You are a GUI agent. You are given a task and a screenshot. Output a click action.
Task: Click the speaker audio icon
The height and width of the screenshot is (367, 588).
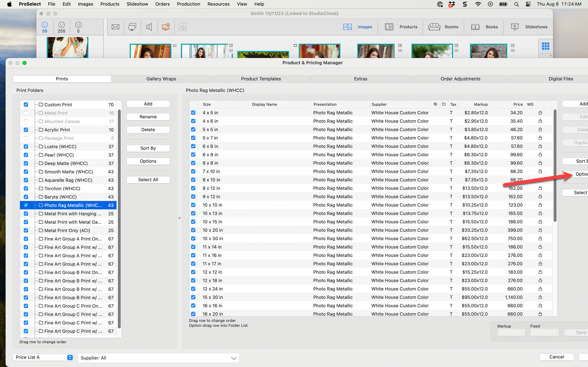149,27
